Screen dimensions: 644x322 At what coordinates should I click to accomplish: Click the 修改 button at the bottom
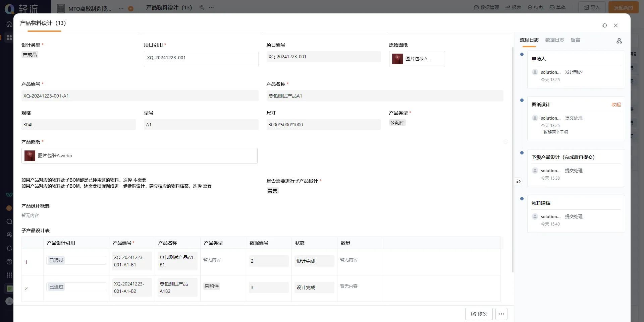tap(479, 314)
